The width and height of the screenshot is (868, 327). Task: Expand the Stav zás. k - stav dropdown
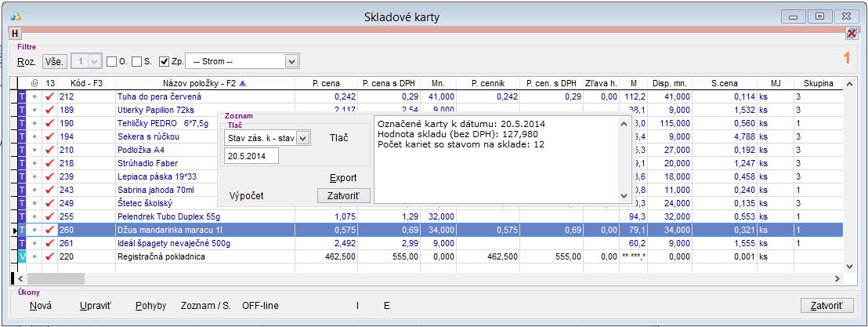click(304, 138)
